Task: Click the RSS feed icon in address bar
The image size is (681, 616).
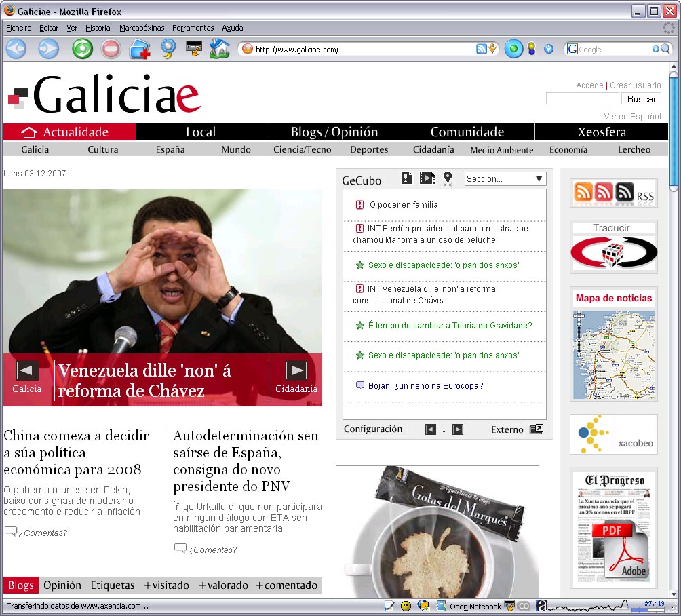Action: (481, 49)
